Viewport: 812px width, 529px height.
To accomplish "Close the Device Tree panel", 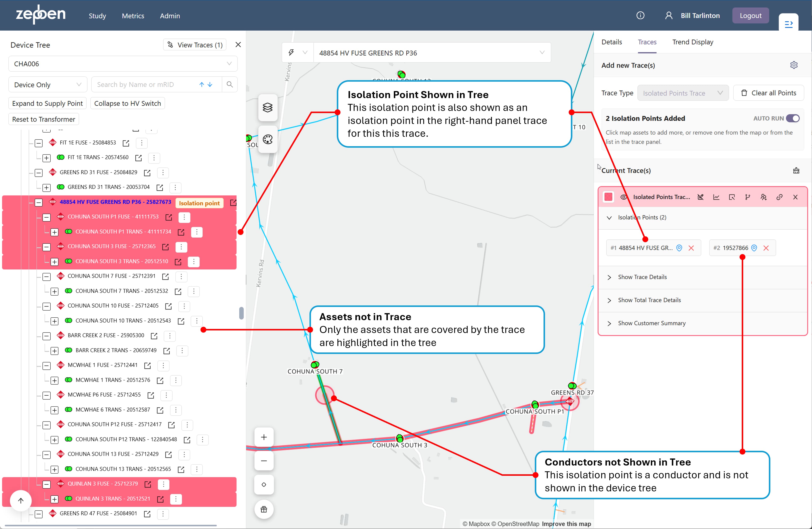I will tap(238, 45).
